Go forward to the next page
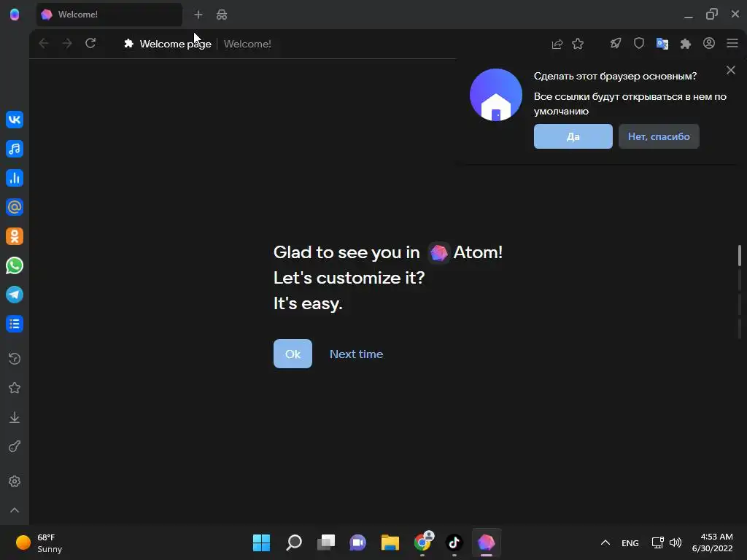Screen dimensions: 747x560 point(67,43)
